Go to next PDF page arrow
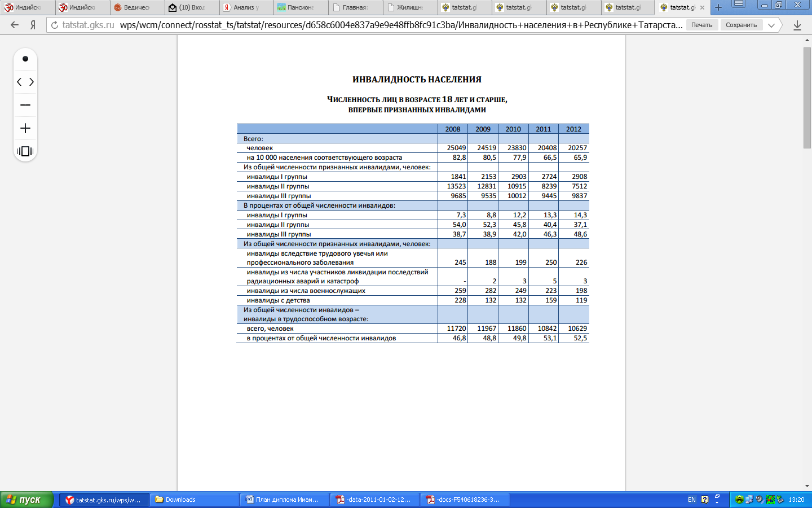 (32, 82)
